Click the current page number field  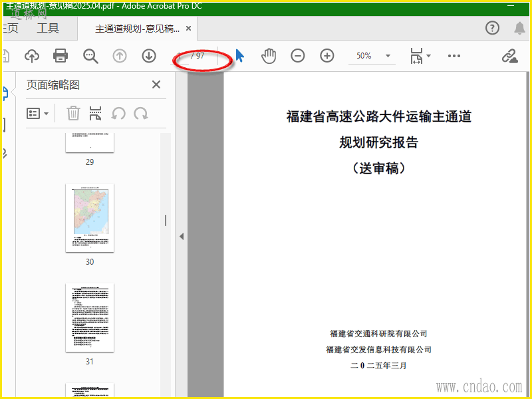[180, 56]
